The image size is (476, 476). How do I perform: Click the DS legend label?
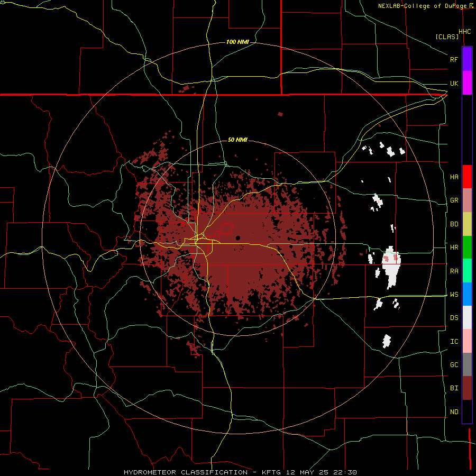(x=454, y=318)
